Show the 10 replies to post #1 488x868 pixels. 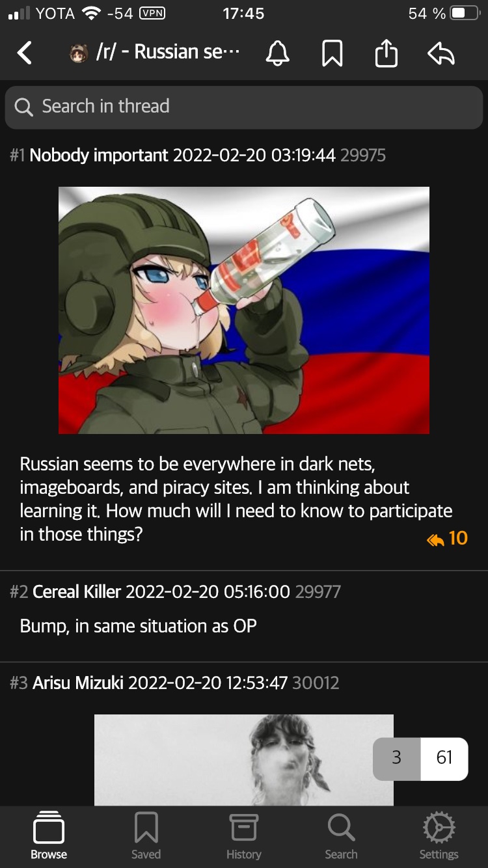click(x=448, y=538)
